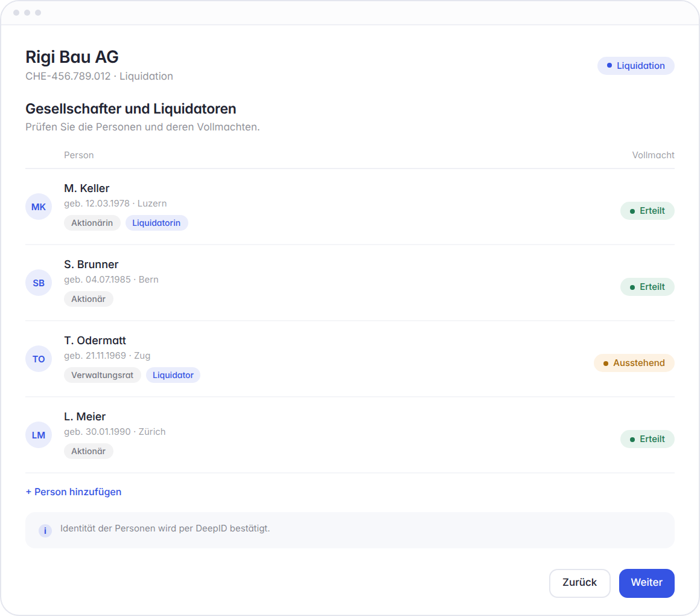This screenshot has height=616, width=700.
Task: Go back using the Zurück button
Action: [x=579, y=583]
